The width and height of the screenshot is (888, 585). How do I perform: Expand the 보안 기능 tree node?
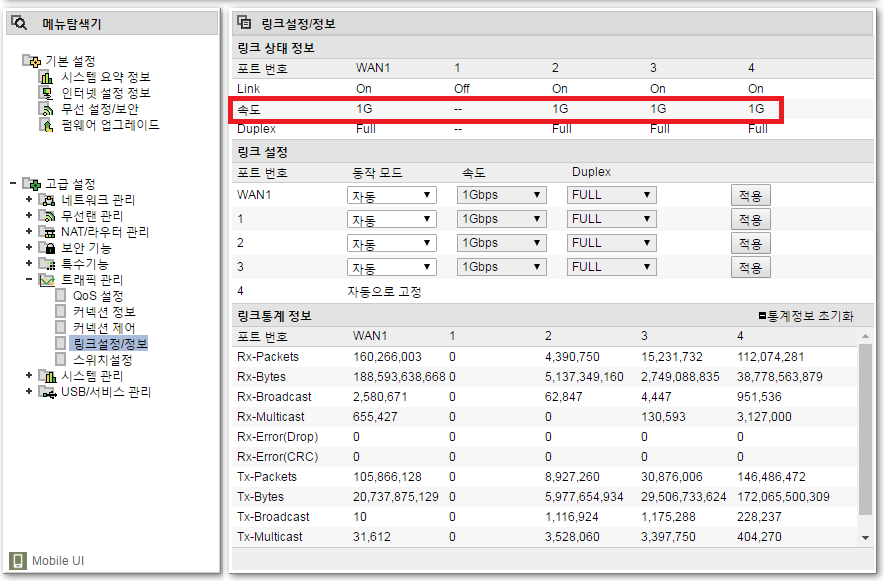click(29, 247)
